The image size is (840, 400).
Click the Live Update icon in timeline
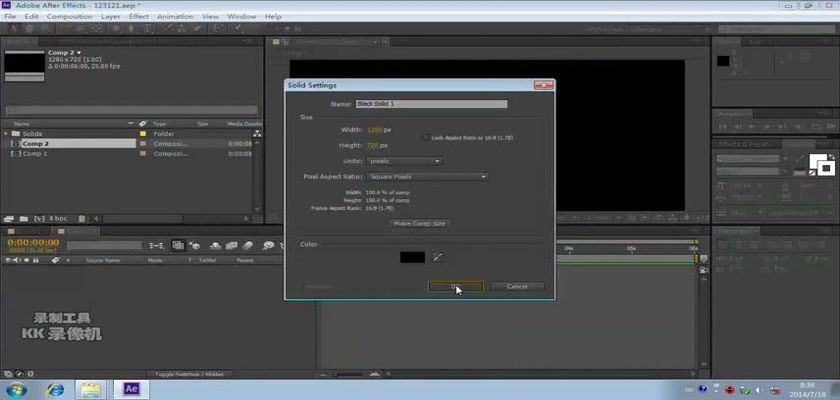178,245
